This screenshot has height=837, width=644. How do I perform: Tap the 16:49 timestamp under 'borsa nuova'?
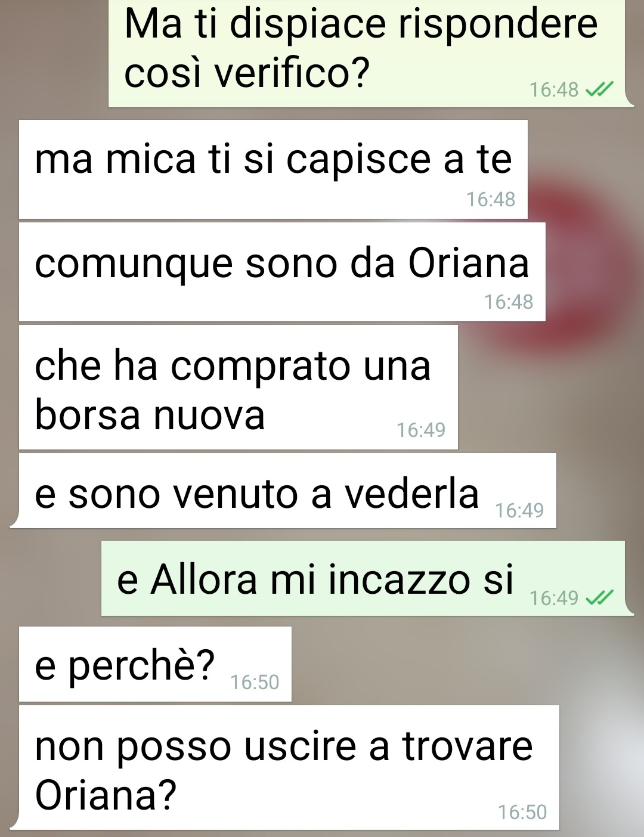pos(421,430)
